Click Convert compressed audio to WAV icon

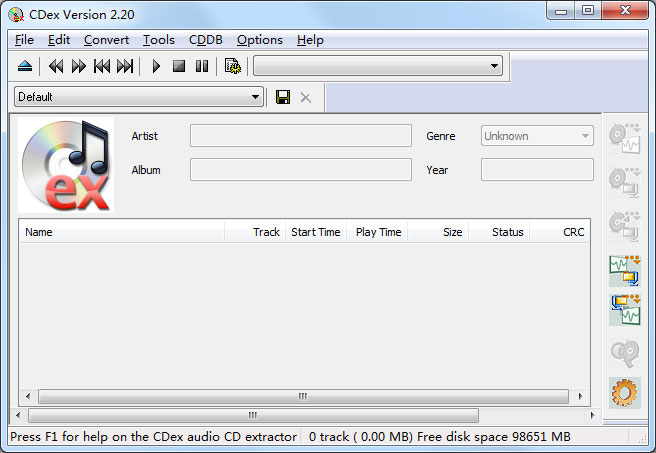[x=625, y=310]
